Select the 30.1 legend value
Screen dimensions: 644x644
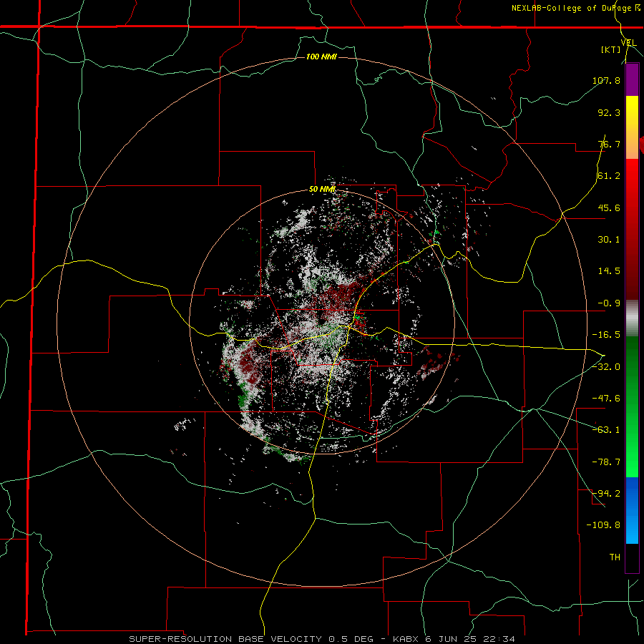click(x=609, y=240)
